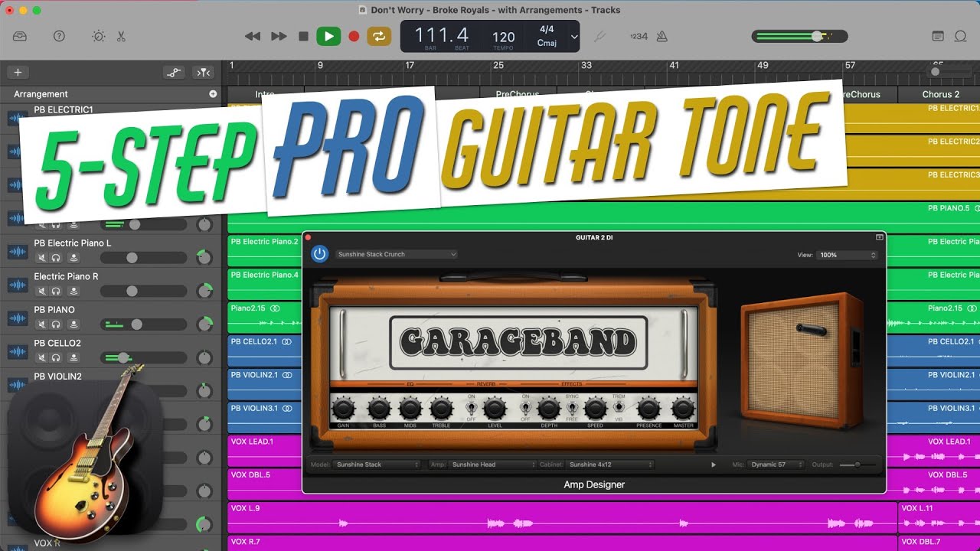Click the GAIN knob on the amp
The width and height of the screenshot is (980, 551).
[x=344, y=408]
